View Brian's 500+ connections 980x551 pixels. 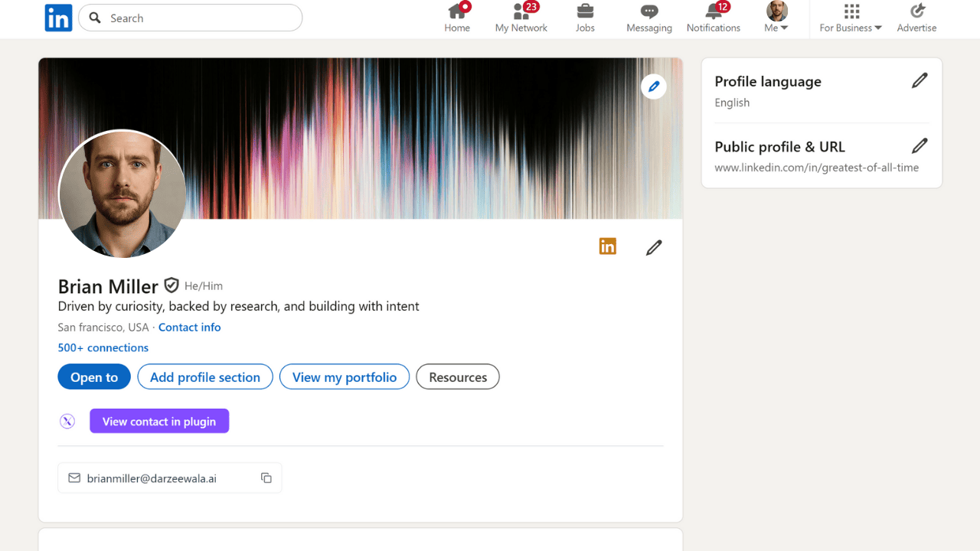pyautogui.click(x=103, y=347)
